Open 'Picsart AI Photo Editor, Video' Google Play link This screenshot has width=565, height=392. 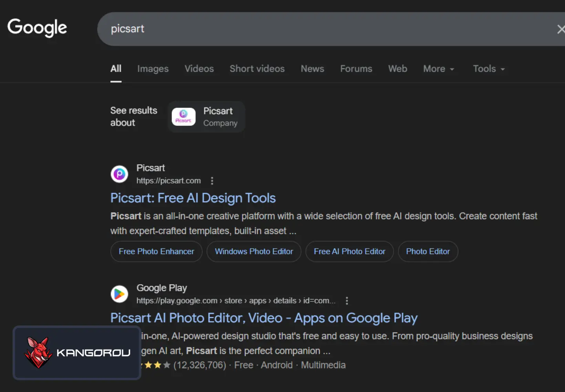[x=264, y=318]
